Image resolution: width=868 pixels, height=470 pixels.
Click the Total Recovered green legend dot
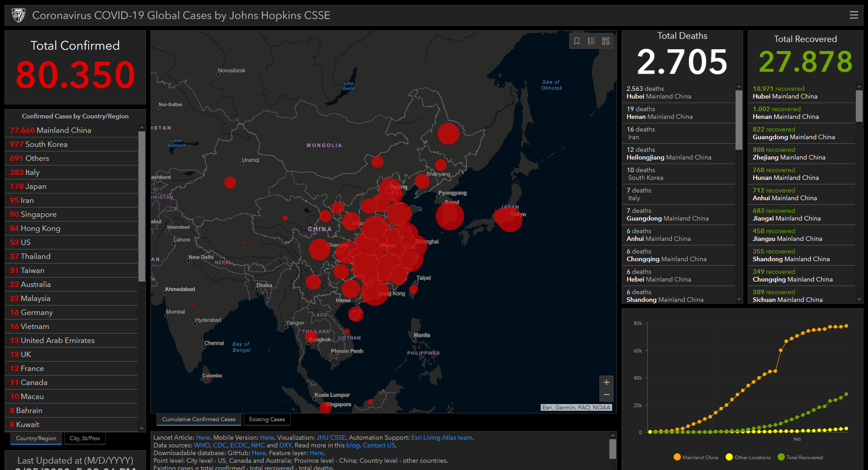click(x=781, y=457)
